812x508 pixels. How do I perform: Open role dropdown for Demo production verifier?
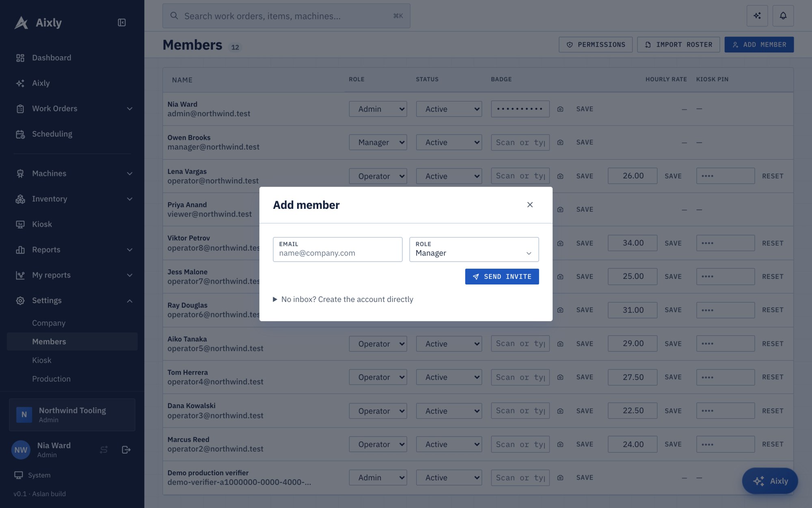tap(378, 478)
